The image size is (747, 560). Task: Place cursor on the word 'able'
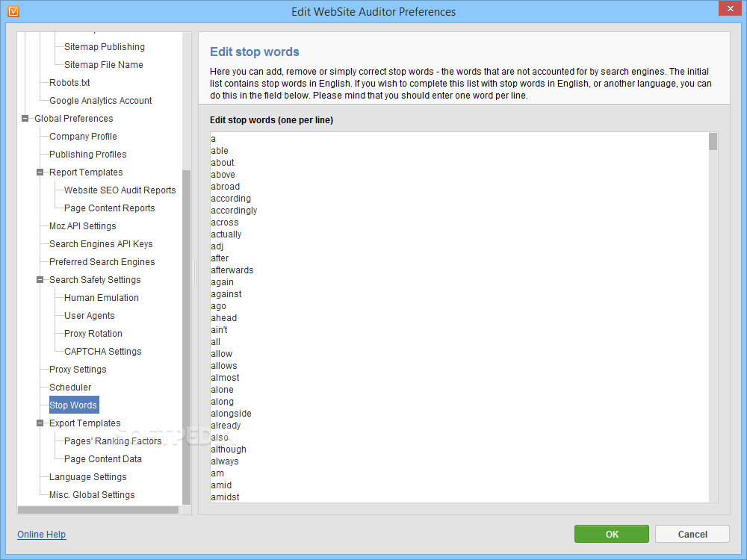(220, 151)
